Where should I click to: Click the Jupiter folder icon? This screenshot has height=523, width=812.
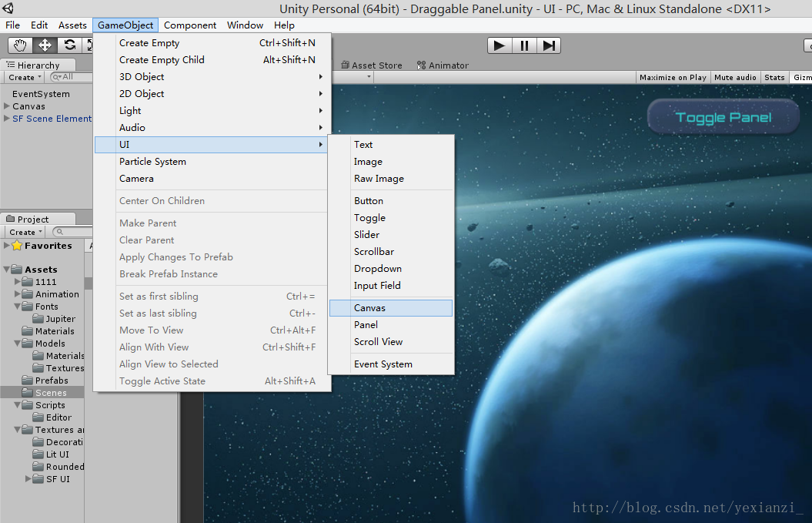tap(38, 318)
